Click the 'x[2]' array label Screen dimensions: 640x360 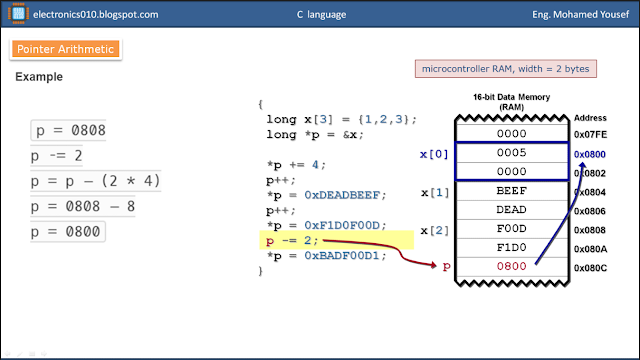(x=435, y=231)
